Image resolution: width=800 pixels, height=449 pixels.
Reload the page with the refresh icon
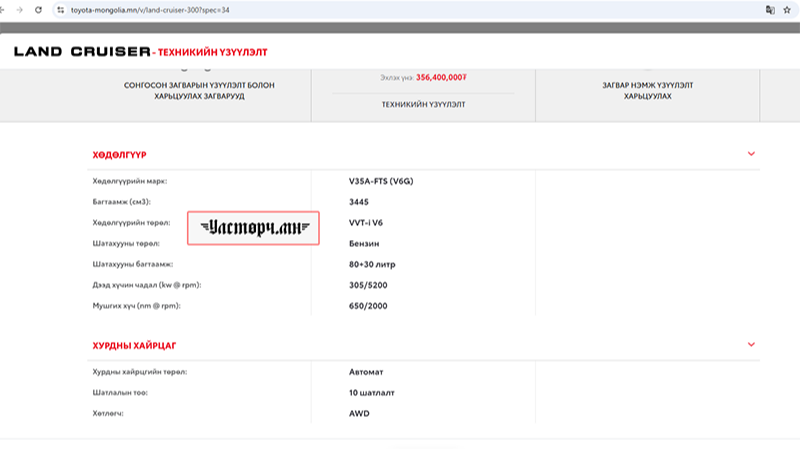(x=37, y=9)
